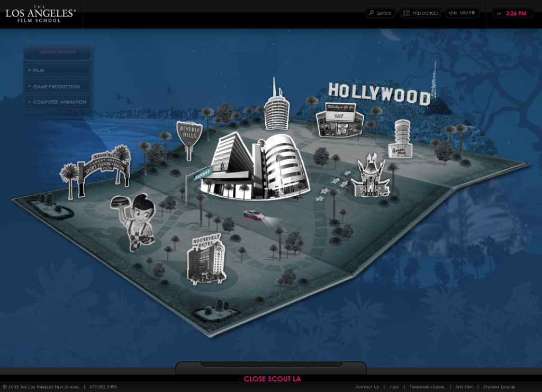This screenshot has width=542, height=392.
Task: Select the Film menu item
Action: (58, 70)
